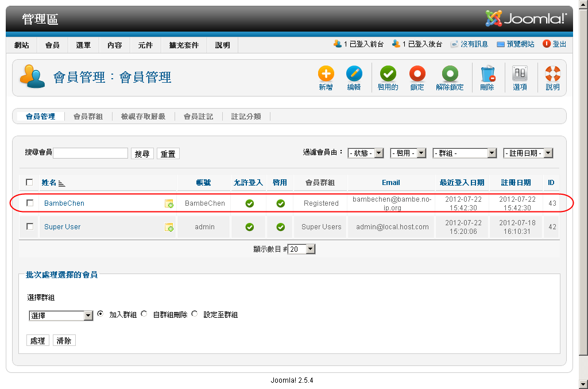Click the note icon beside BambeChen
The height and width of the screenshot is (389, 588).
(x=169, y=203)
